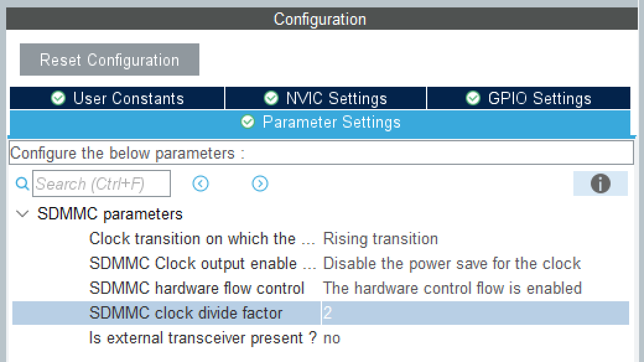Click the info icon button
Screen dimensions: 644x362
point(600,183)
